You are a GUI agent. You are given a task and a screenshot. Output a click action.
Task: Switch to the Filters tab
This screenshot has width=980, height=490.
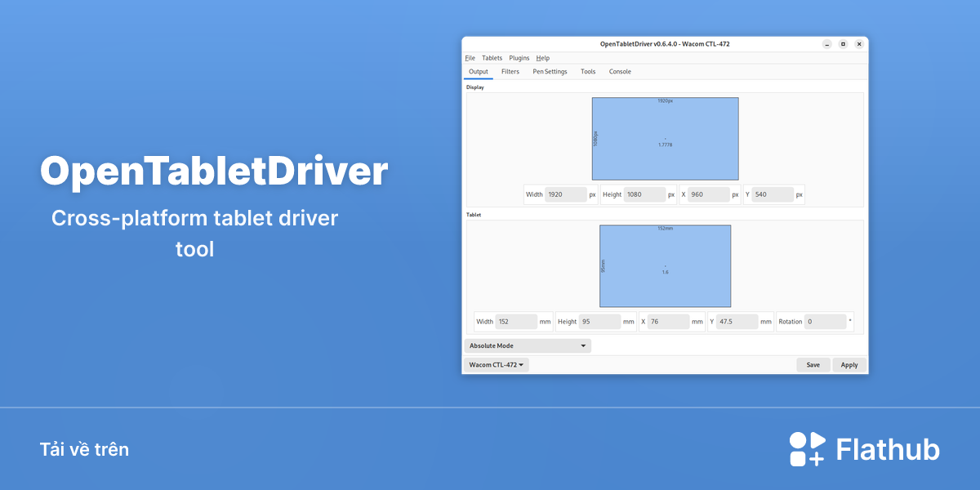click(510, 72)
